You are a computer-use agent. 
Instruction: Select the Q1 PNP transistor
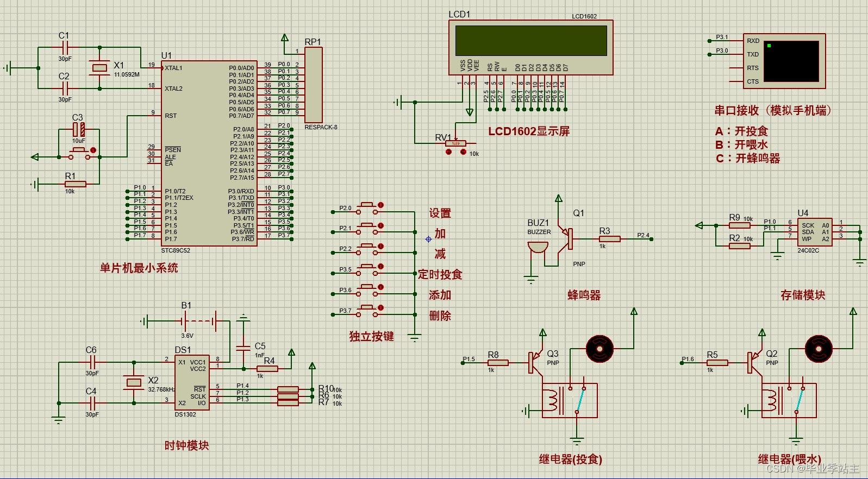click(566, 239)
